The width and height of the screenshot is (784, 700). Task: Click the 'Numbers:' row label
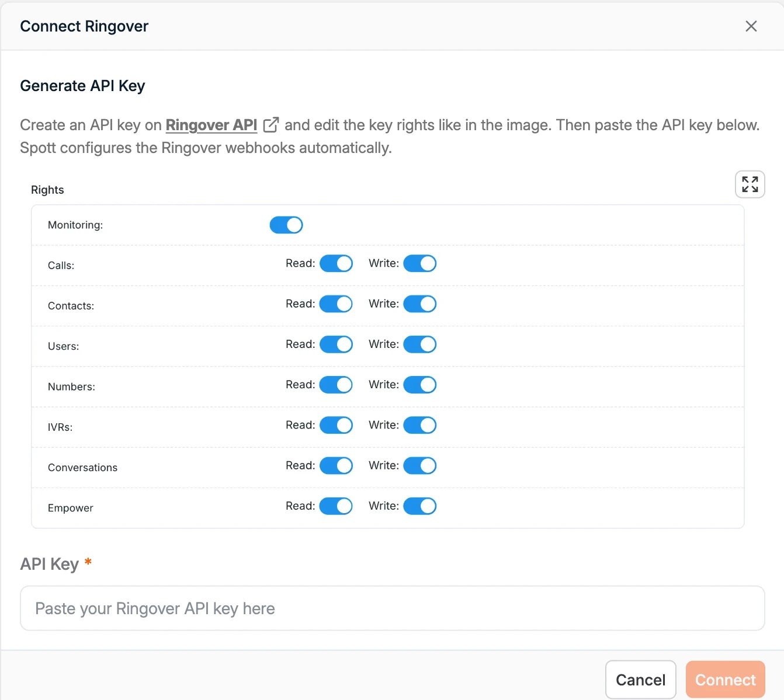[x=71, y=386]
